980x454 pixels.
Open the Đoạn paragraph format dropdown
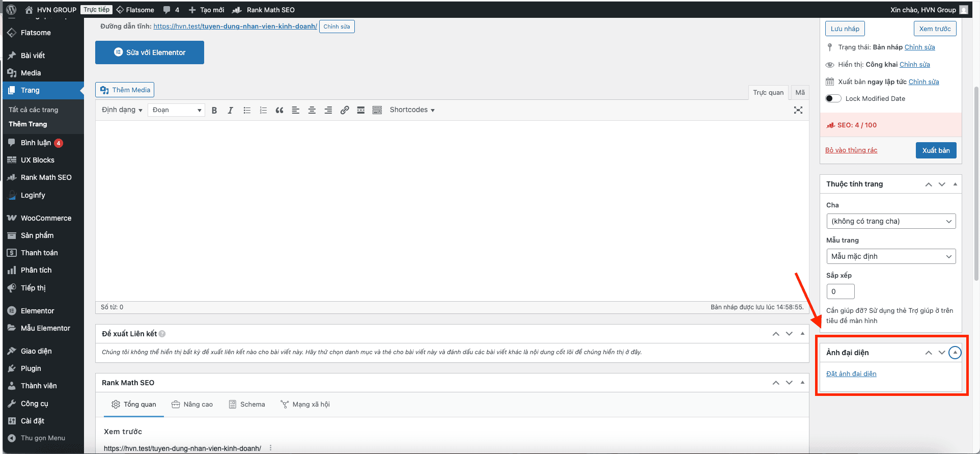pyautogui.click(x=176, y=110)
